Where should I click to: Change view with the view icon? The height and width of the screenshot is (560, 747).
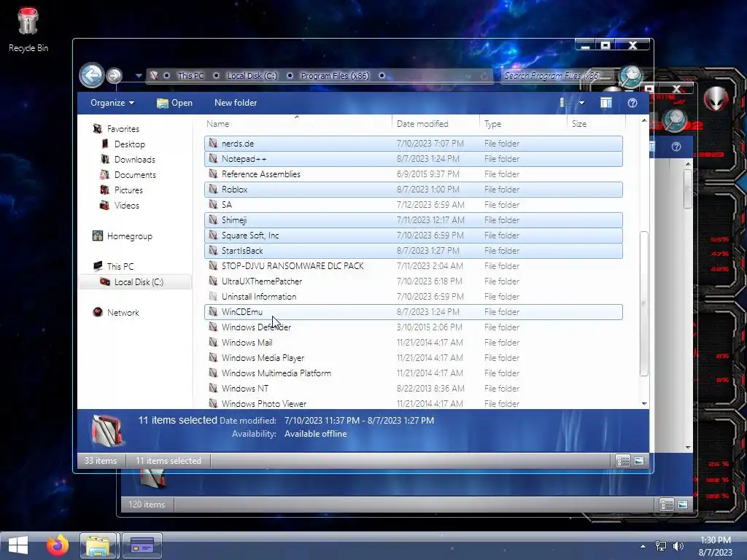coord(562,103)
